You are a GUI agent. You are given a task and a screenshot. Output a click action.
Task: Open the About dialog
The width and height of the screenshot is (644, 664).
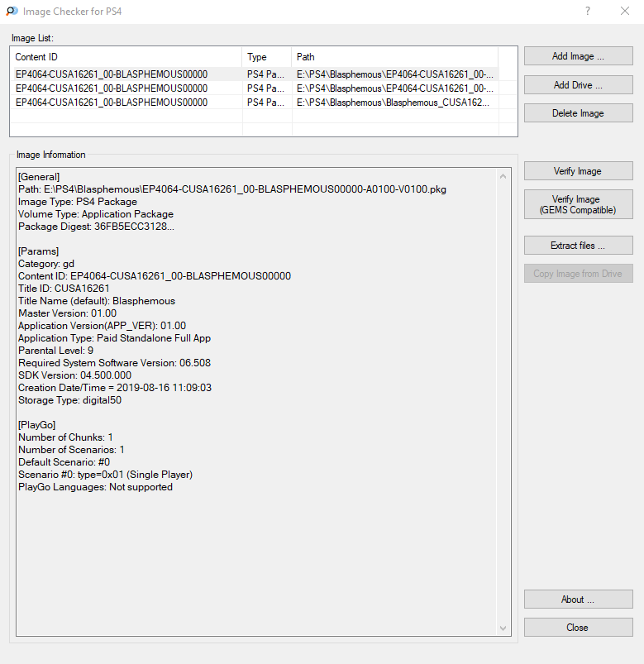pyautogui.click(x=579, y=600)
